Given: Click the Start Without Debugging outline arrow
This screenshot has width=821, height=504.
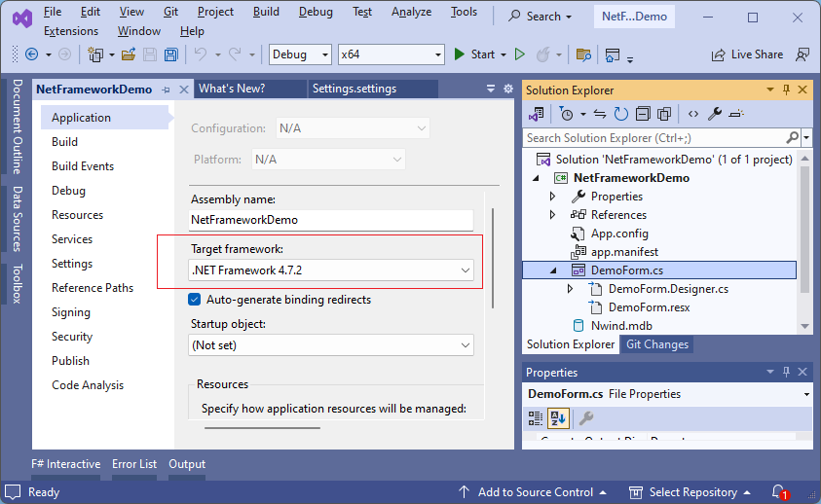Looking at the screenshot, I should pyautogui.click(x=519, y=54).
